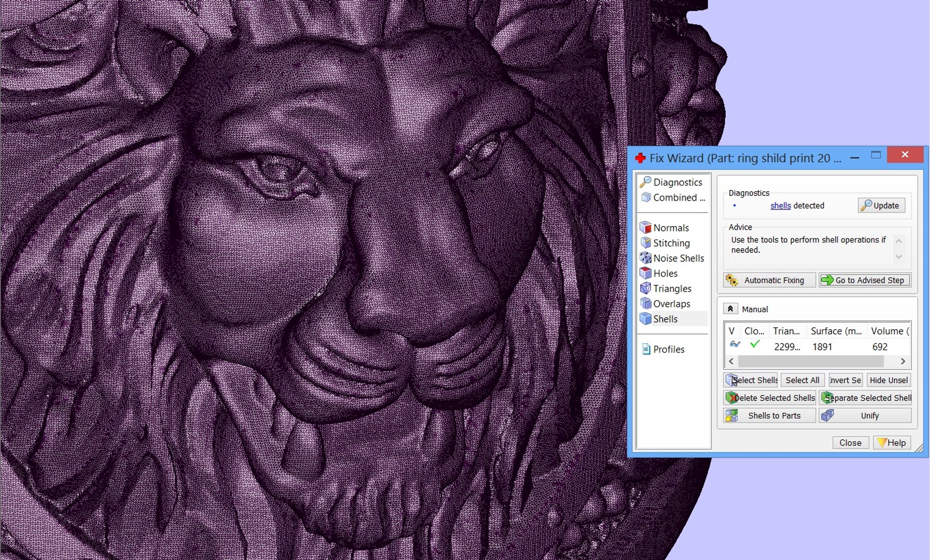The height and width of the screenshot is (560, 930).
Task: Open the Diagnostics page in sidebar
Action: point(672,182)
